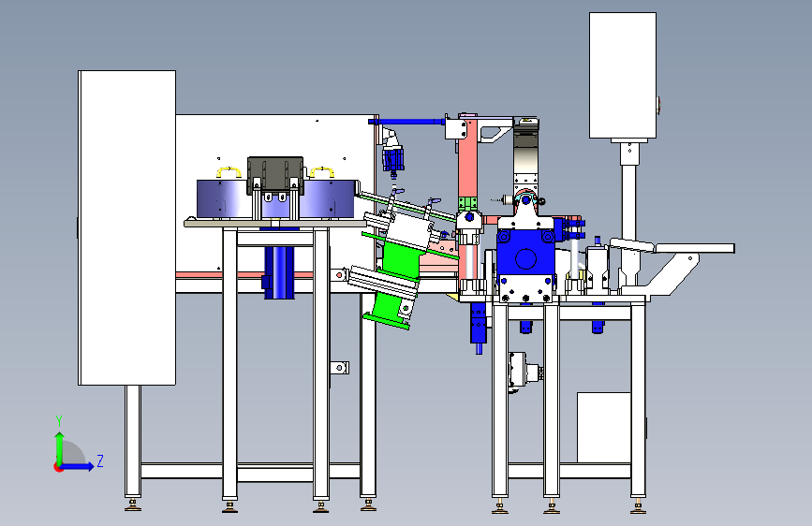The height and width of the screenshot is (526, 812).
Task: Pick the right purple feeder drum
Action: 327,198
